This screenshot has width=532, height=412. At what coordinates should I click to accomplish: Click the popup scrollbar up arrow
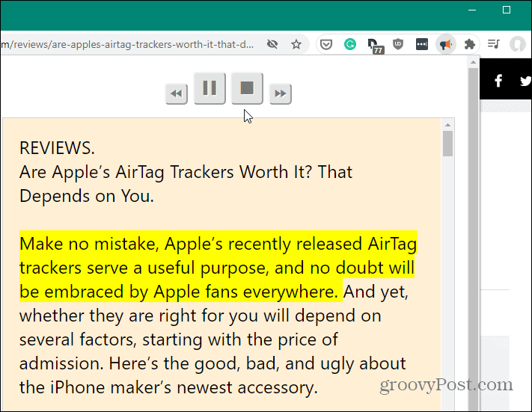448,124
